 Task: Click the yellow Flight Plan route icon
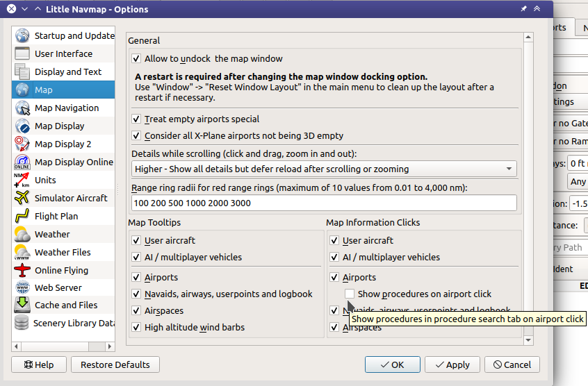pyautogui.click(x=22, y=216)
